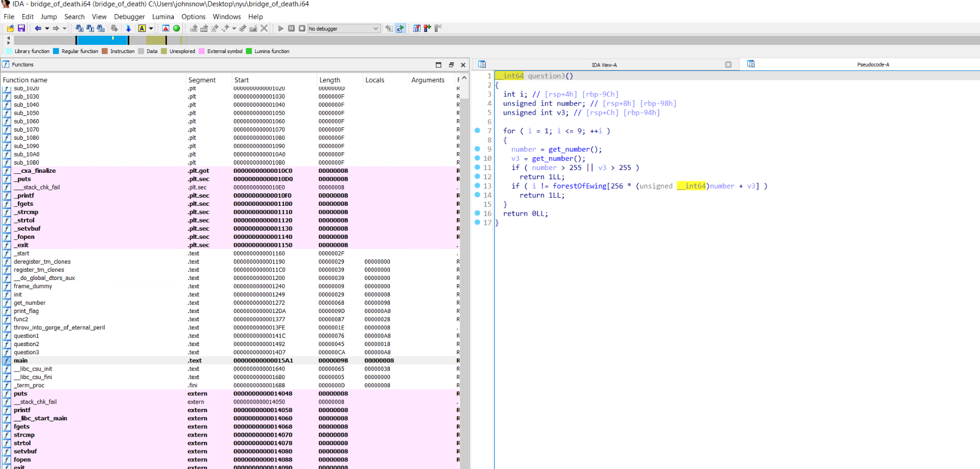Screen dimensions: 980x469
Task: Toggle breakpoint dot on pseudocode line 7
Action: (x=477, y=131)
